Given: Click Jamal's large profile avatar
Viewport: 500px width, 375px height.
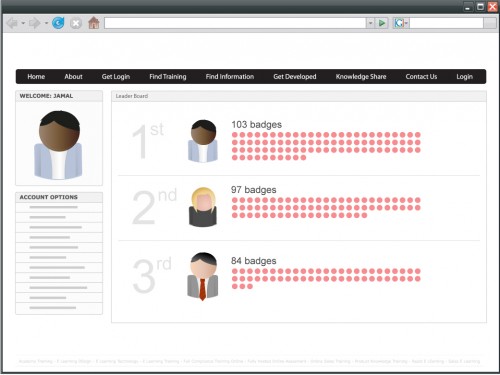Looking at the screenshot, I should pyautogui.click(x=59, y=145).
